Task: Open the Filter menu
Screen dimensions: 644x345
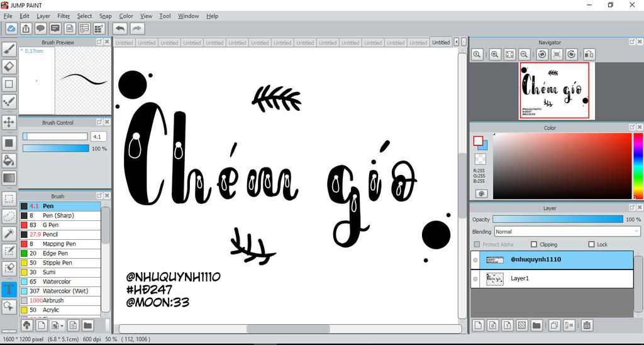Action: click(x=64, y=16)
